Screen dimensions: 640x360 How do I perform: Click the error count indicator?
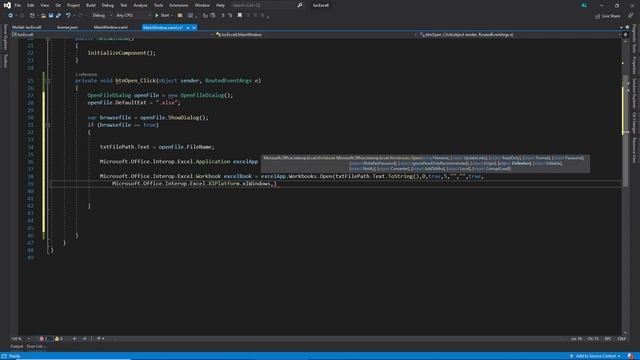[44, 339]
